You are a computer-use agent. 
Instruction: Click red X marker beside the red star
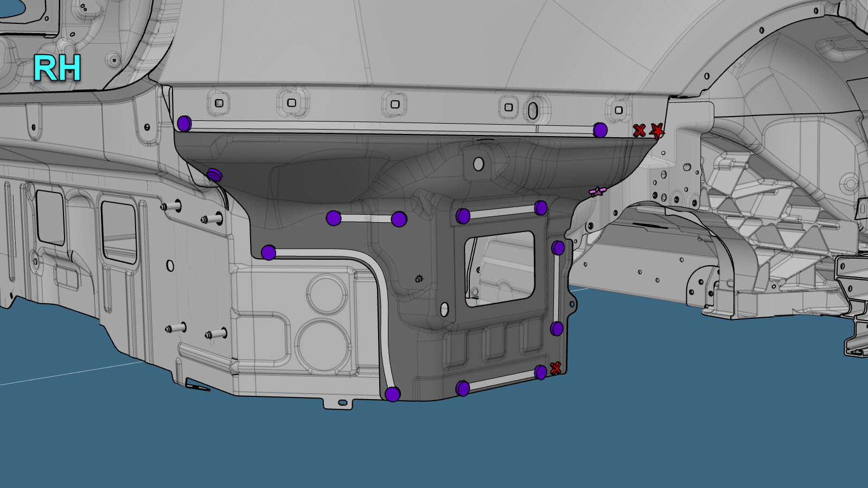[640, 131]
